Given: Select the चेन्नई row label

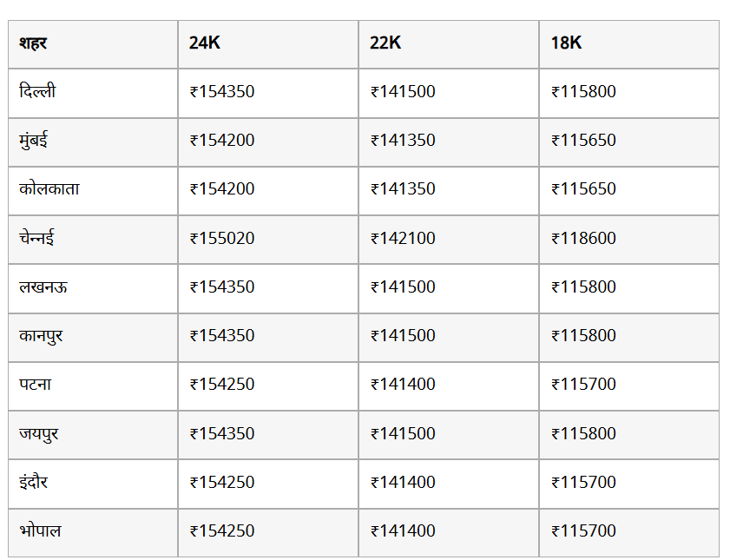Looking at the screenshot, I should coord(37,238).
